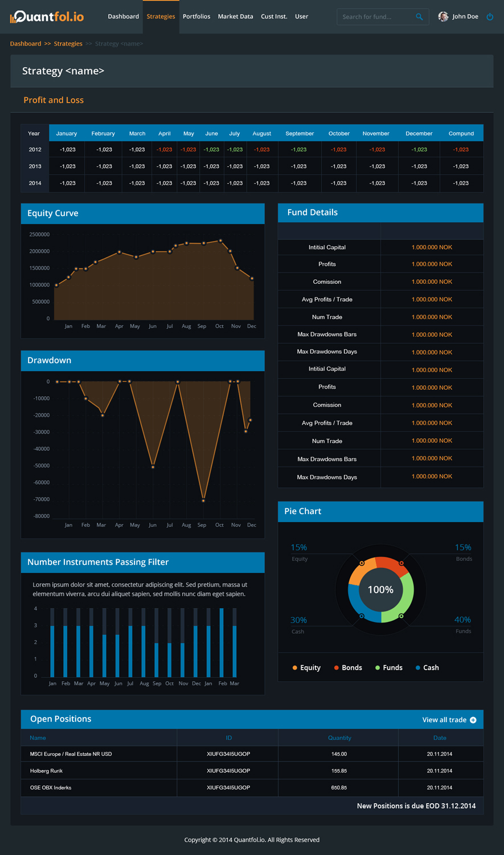
Task: Click the June drawdown low point
Action: click(x=153, y=467)
